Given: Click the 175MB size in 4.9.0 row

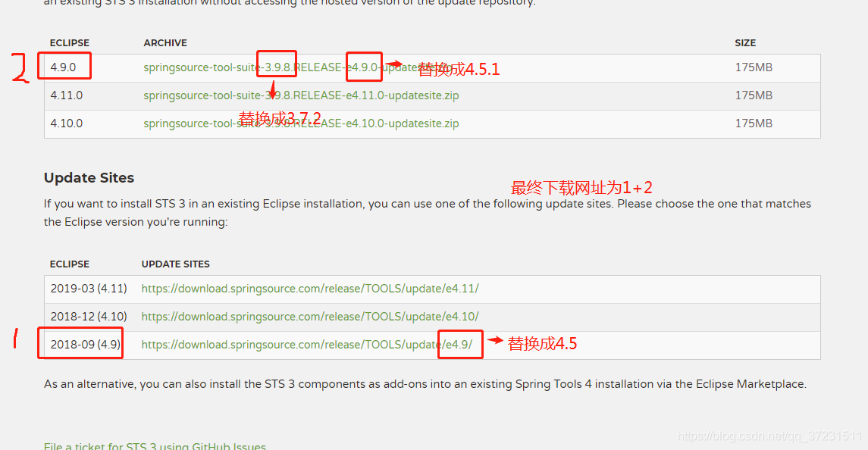Looking at the screenshot, I should (x=754, y=67).
